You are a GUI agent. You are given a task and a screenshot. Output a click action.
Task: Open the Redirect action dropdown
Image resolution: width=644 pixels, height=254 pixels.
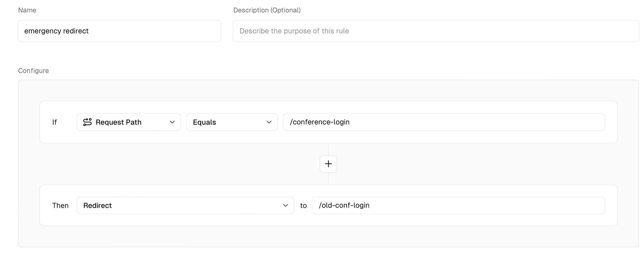(x=185, y=205)
